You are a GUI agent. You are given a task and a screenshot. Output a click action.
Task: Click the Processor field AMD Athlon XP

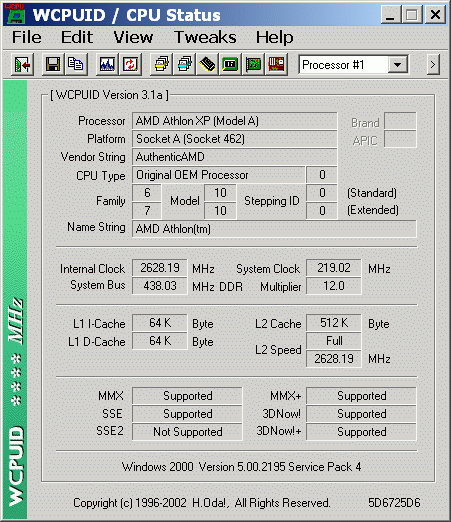pyautogui.click(x=234, y=121)
